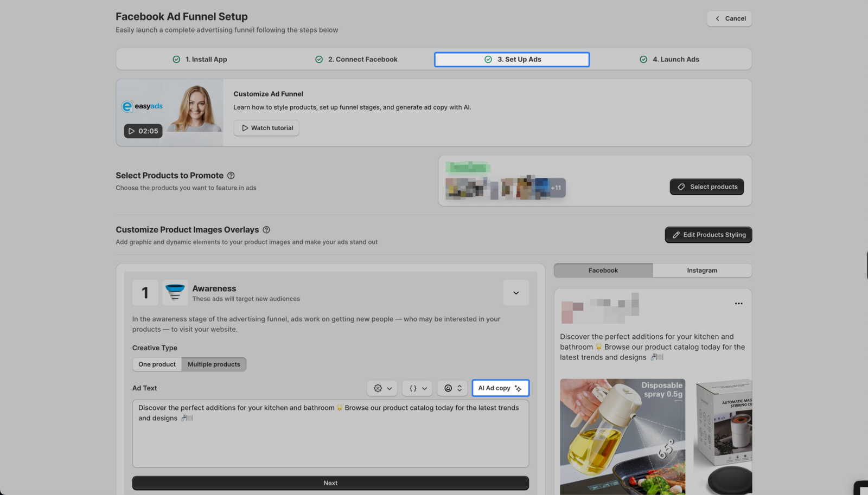Screen dimensions: 868x495
Task: Select the Multiple products creative type
Action: click(214, 364)
